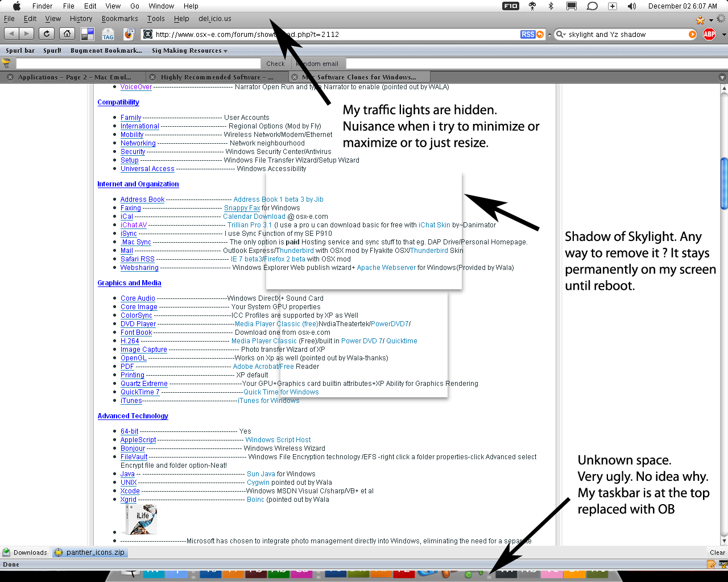Click the site icon in the address bar
Image resolution: width=728 pixels, height=582 pixels.
click(x=147, y=35)
